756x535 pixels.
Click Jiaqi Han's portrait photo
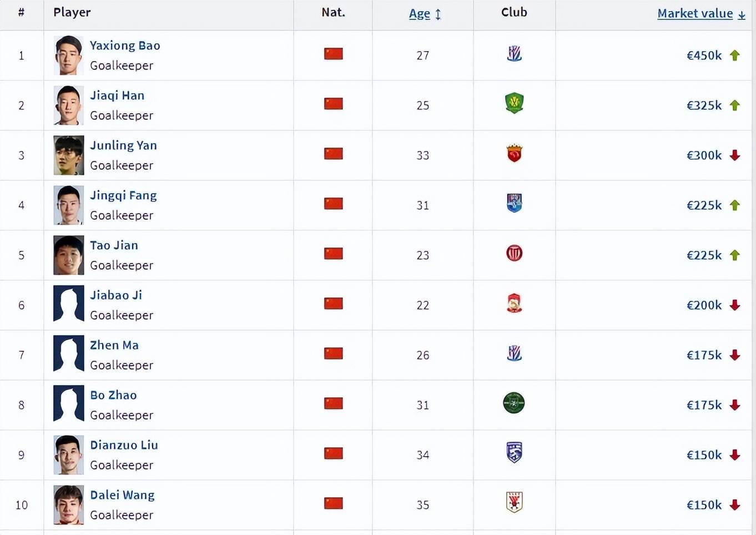coord(68,105)
